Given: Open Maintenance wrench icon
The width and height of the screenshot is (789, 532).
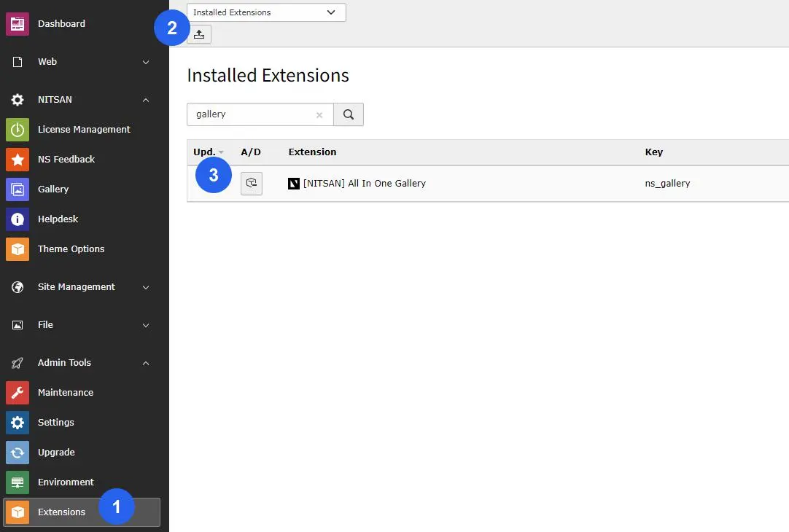Looking at the screenshot, I should 17,393.
